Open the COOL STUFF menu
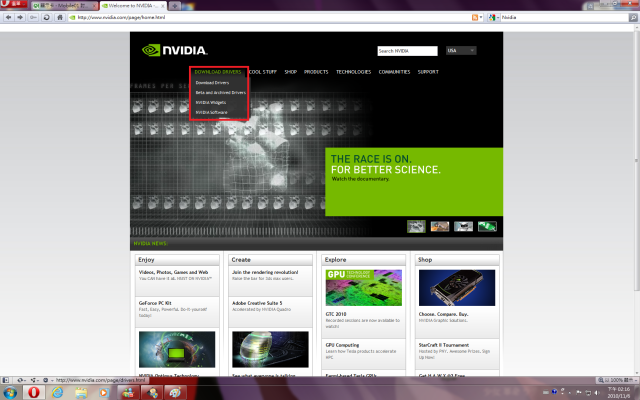This screenshot has width=640, height=400. coord(263,72)
